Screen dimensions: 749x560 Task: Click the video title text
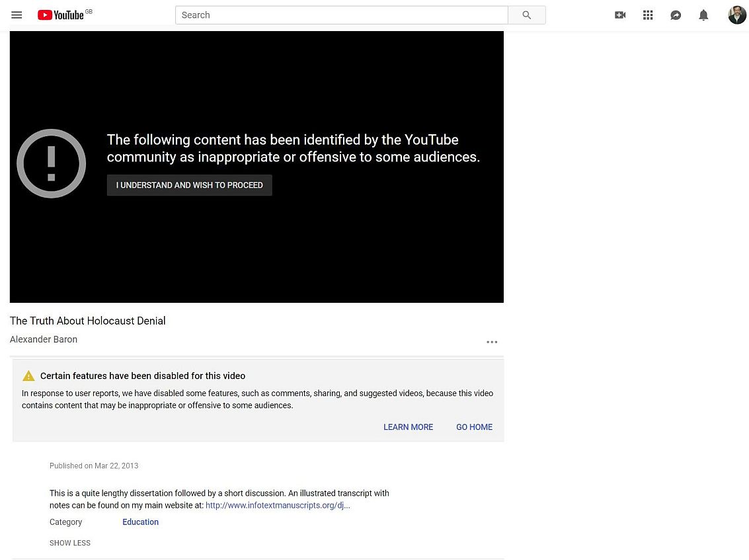[88, 321]
